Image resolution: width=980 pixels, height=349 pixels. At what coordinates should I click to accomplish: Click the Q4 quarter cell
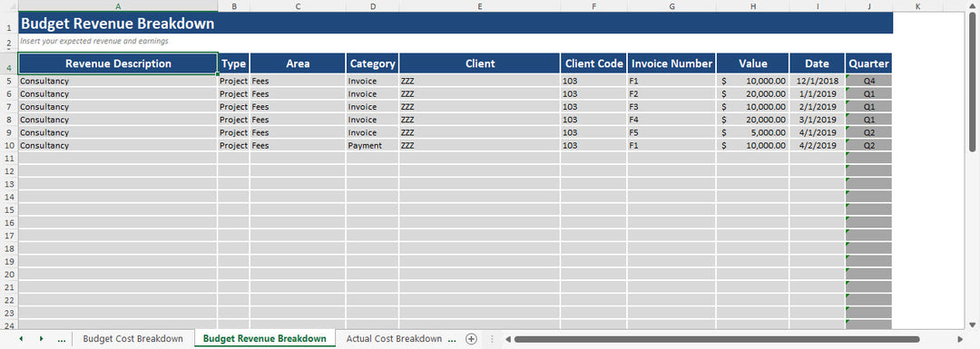(868, 81)
